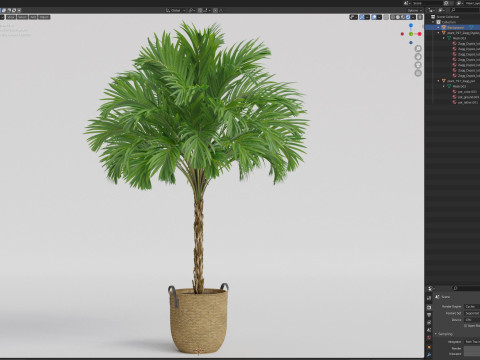Viewport: 480px width, 360px height.
Task: Open the overlays settings dropdown arrow
Action: [379, 17]
